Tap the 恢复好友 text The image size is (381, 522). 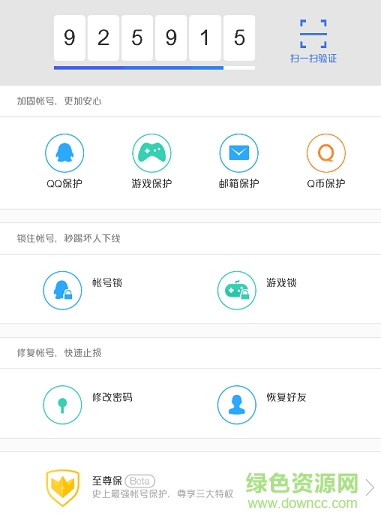coord(286,397)
